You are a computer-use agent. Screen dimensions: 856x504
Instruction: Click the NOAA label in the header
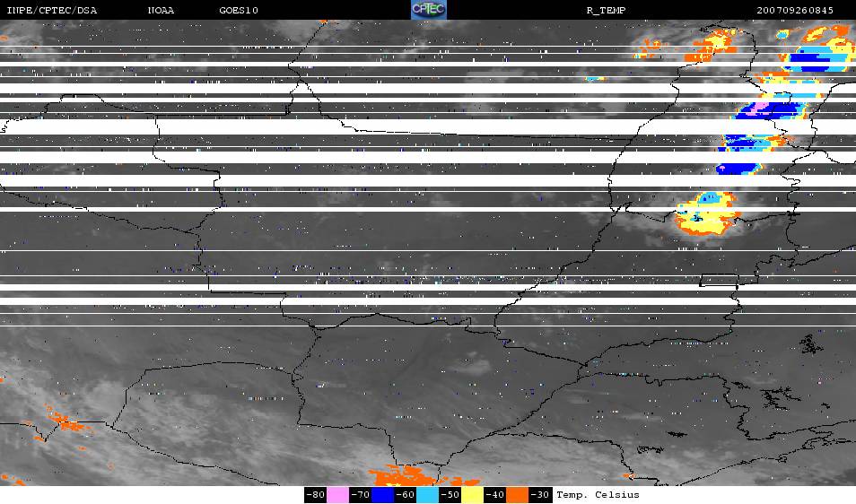161,11
